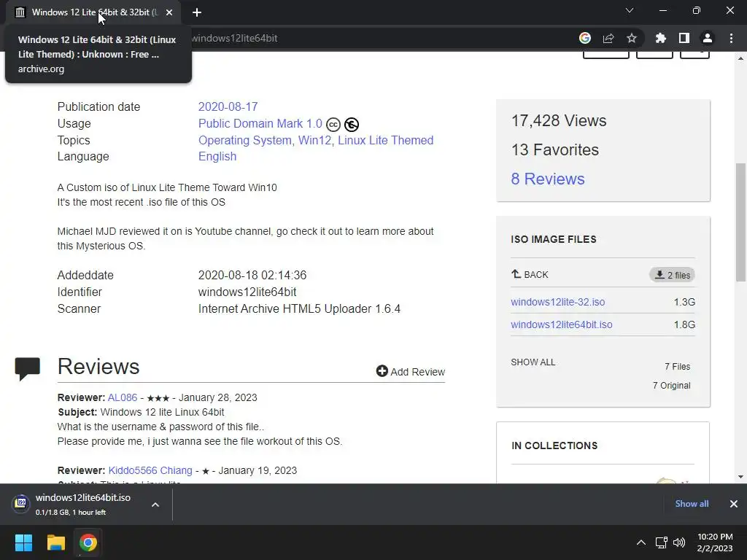Click the IN COLLECTIONS heading

(554, 446)
